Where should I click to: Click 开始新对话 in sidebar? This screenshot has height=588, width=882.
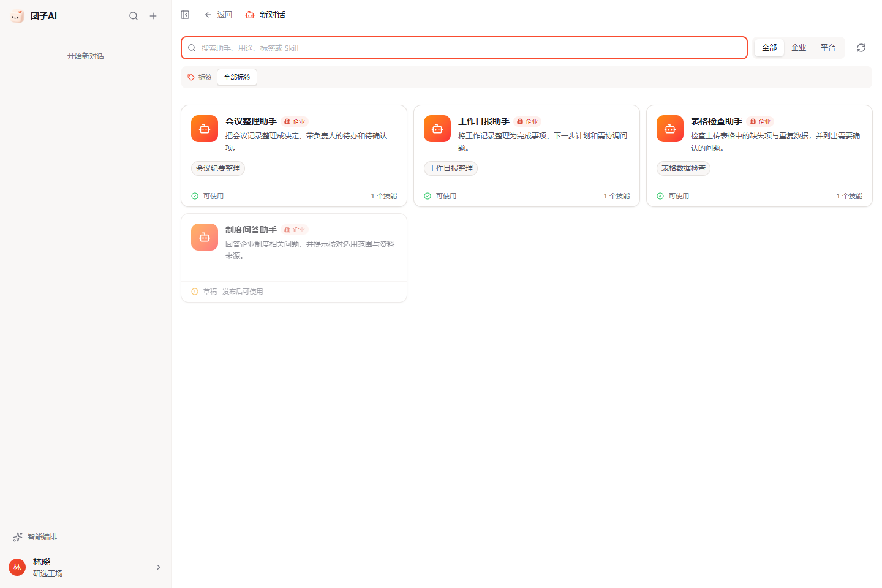[x=86, y=56]
